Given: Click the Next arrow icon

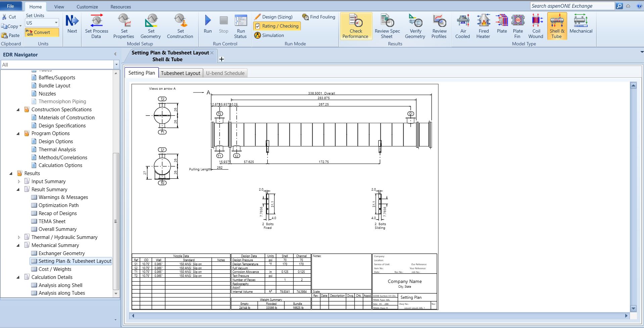Looking at the screenshot, I should tap(72, 20).
